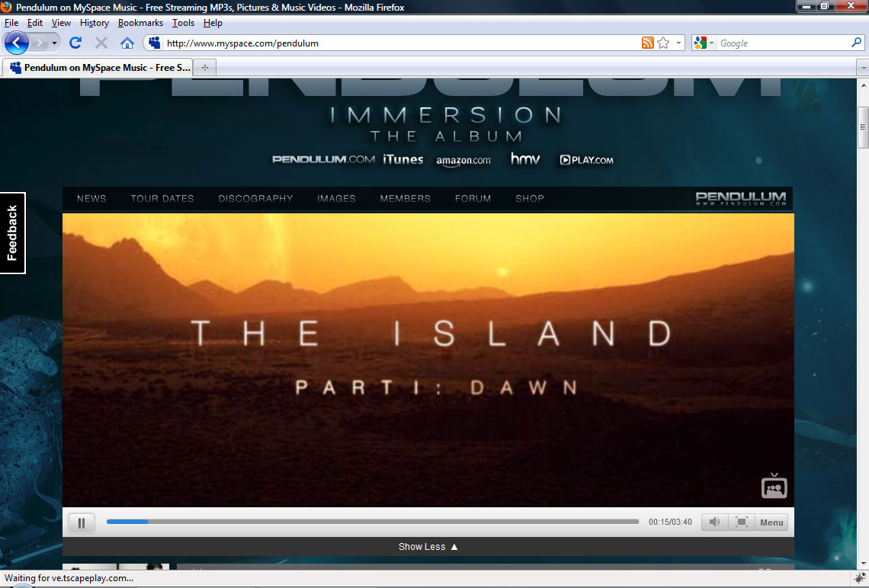Go back to the previous page

coord(16,43)
